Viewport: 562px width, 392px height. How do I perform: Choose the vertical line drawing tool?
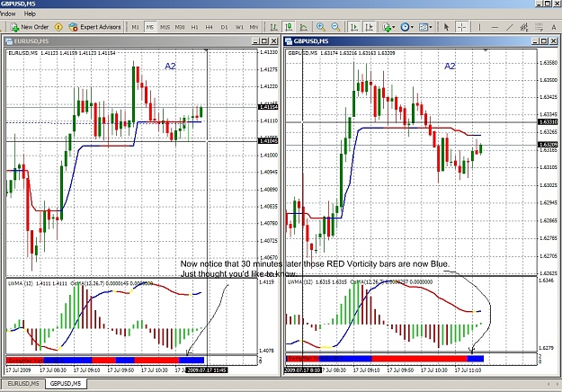click(479, 27)
